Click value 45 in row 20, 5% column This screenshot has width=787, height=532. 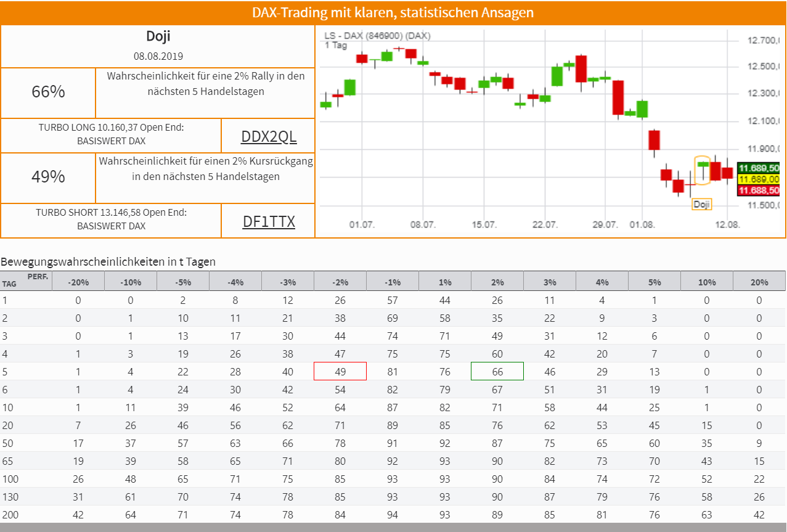(654, 425)
